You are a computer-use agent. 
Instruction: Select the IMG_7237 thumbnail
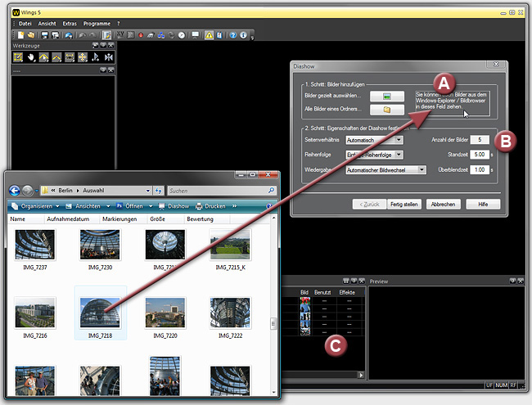[x=35, y=245]
